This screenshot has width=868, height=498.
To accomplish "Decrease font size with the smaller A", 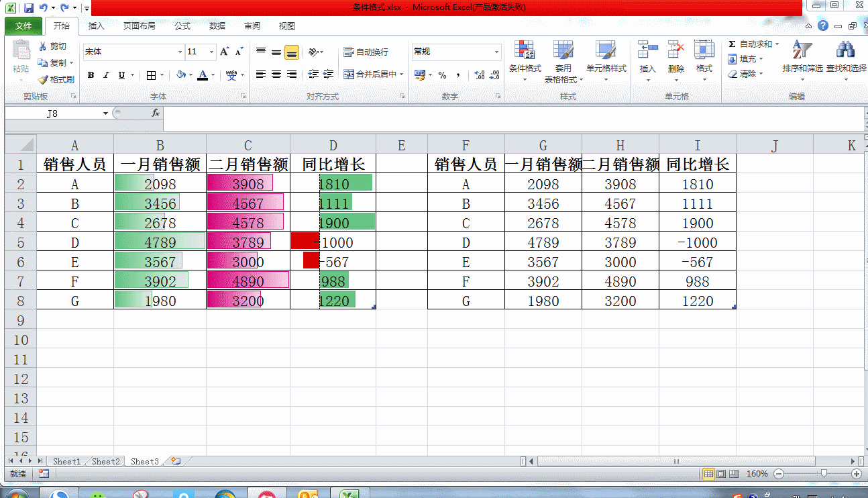I will coord(239,52).
